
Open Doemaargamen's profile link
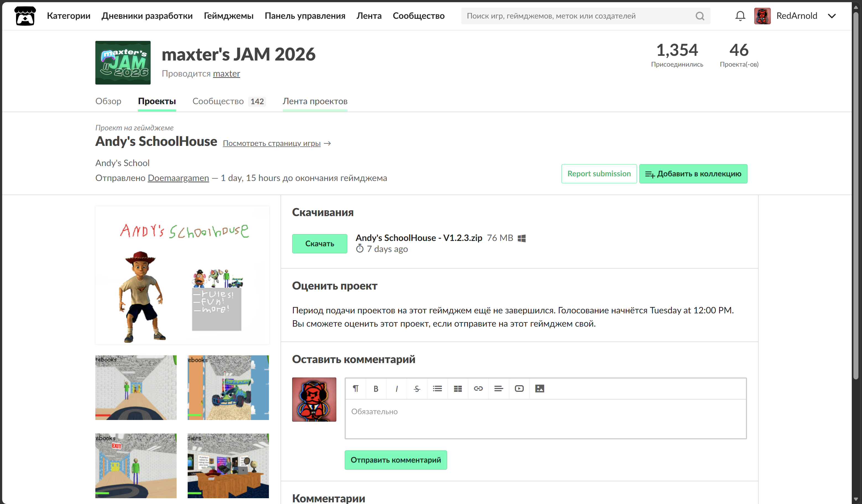178,178
